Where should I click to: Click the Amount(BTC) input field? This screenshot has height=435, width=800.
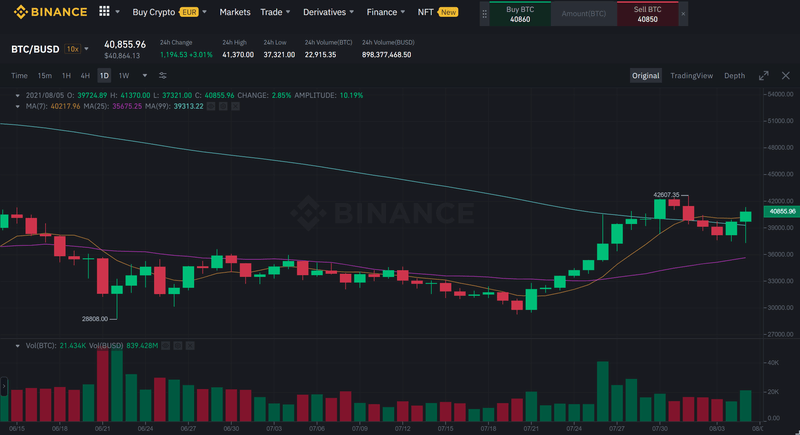pyautogui.click(x=585, y=14)
